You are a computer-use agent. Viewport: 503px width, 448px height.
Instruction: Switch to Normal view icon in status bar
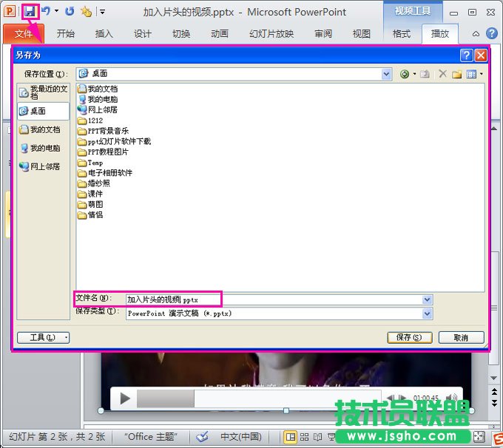click(x=291, y=437)
